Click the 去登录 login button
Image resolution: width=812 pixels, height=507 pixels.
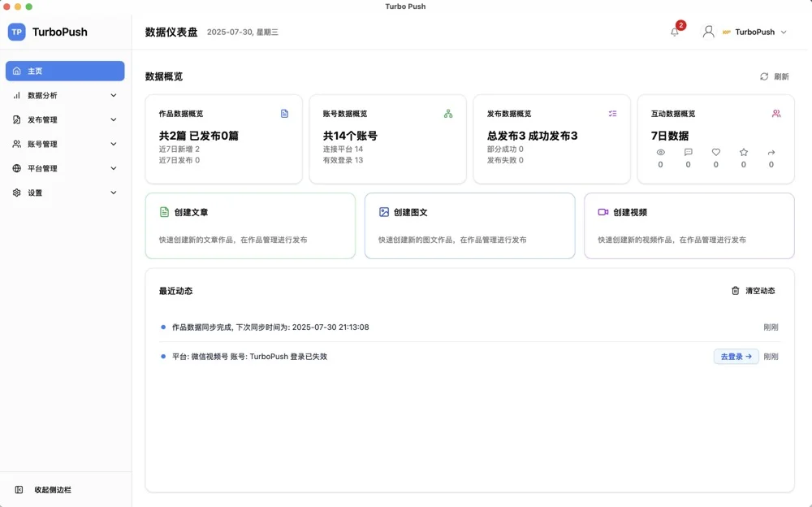735,356
